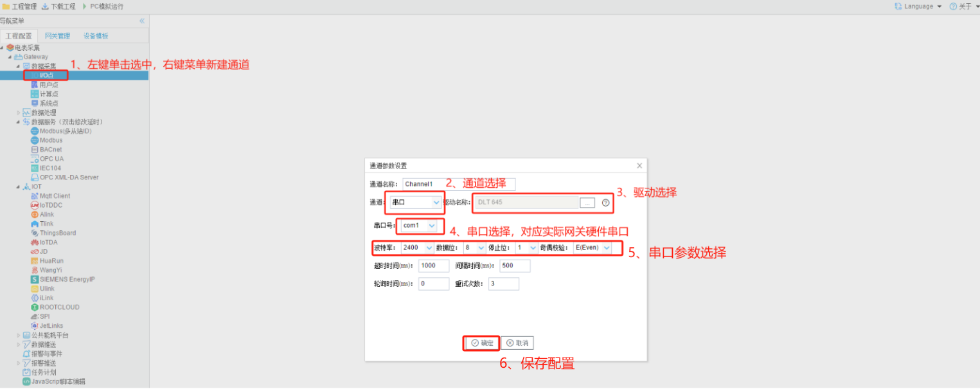Open 工程管理 in the top toolbar

coord(19,6)
